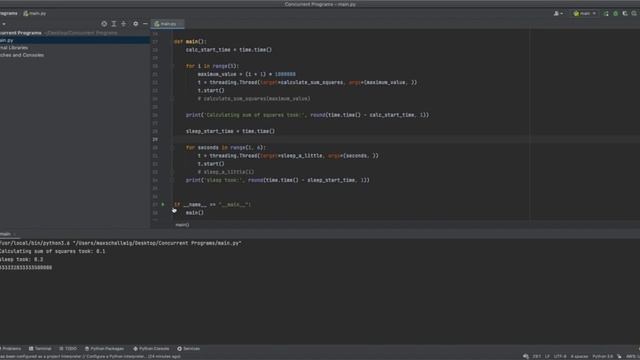Open the Terminal tool window
Screen dimensions: 640x360
(x=40, y=349)
